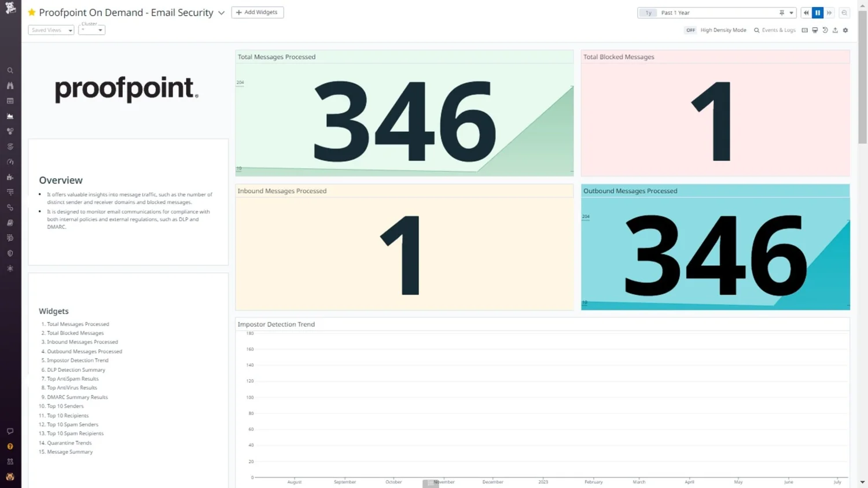
Task: Open the help question mark icon
Action: [10, 446]
